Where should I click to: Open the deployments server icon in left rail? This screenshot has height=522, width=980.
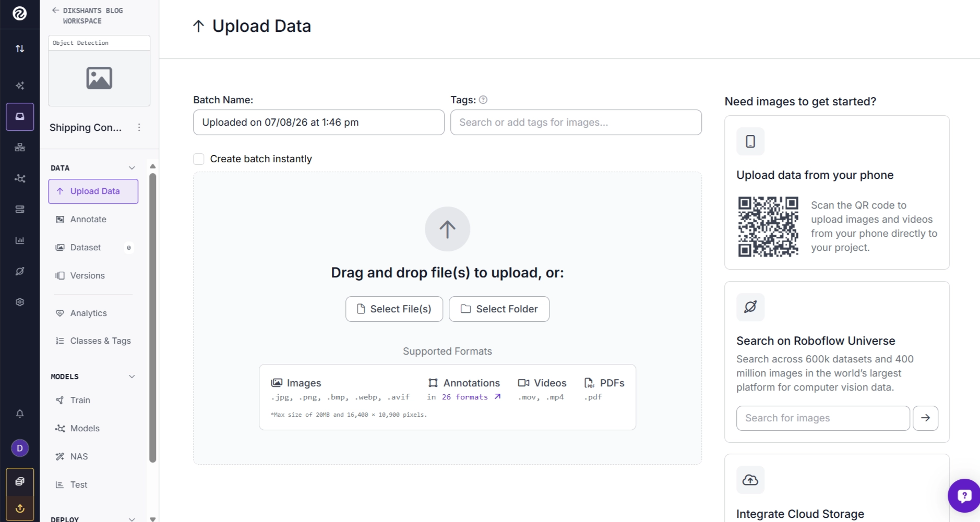[x=20, y=209]
